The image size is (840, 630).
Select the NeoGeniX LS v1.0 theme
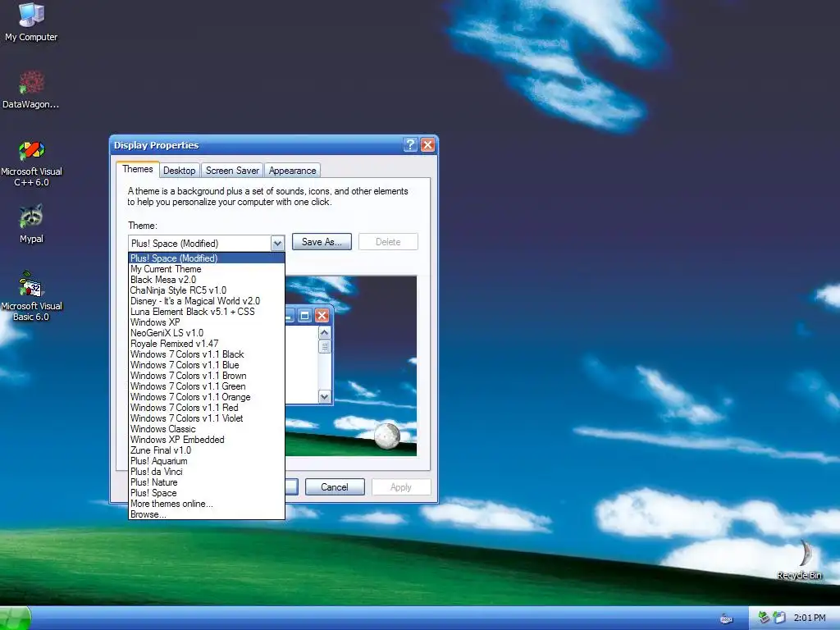point(206,333)
